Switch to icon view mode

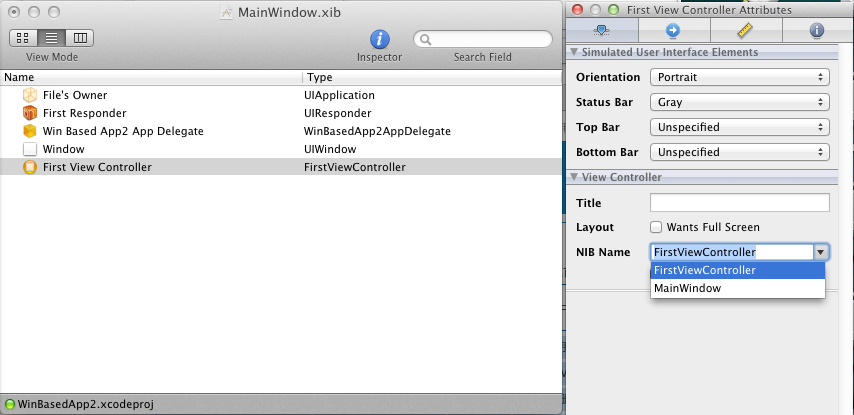click(23, 38)
